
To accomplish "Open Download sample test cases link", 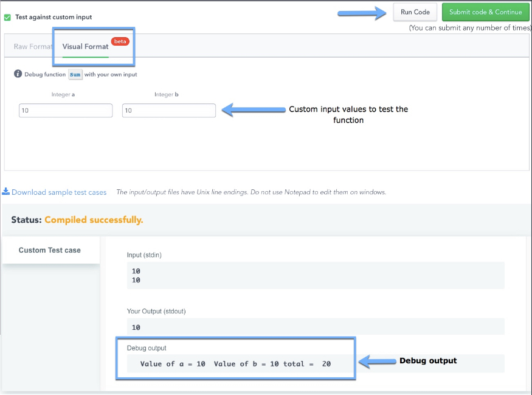I will [x=59, y=192].
